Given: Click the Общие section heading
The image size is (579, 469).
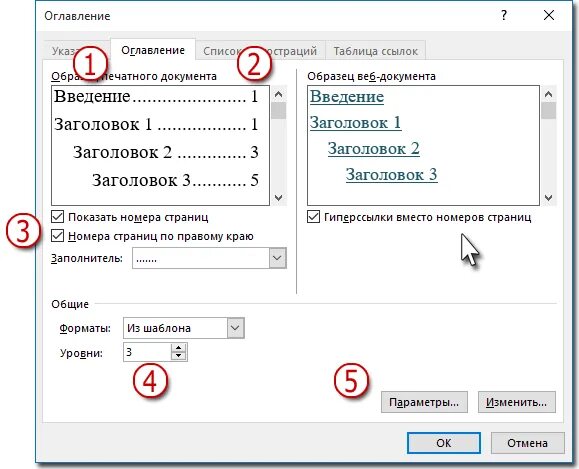Looking at the screenshot, I should pos(70,304).
